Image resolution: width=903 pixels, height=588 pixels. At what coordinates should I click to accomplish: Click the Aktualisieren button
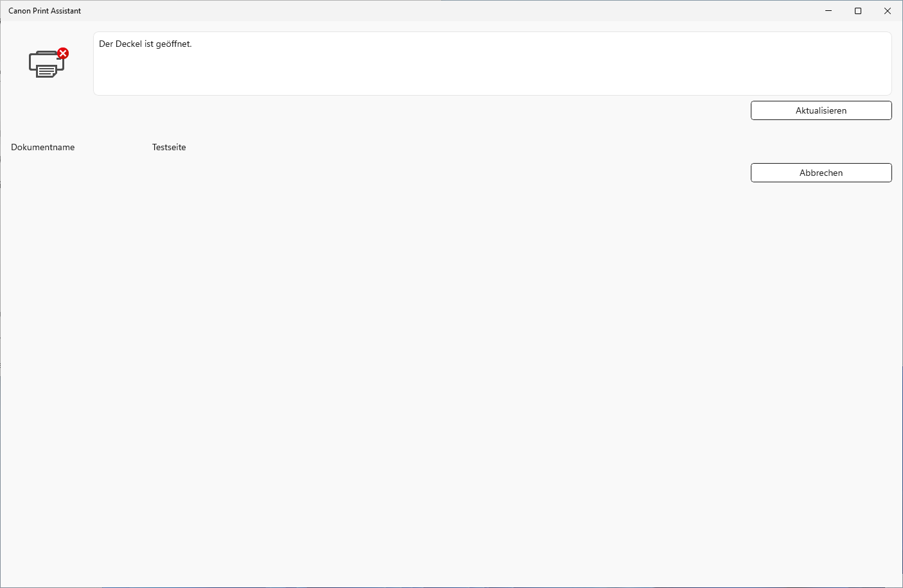coord(821,110)
